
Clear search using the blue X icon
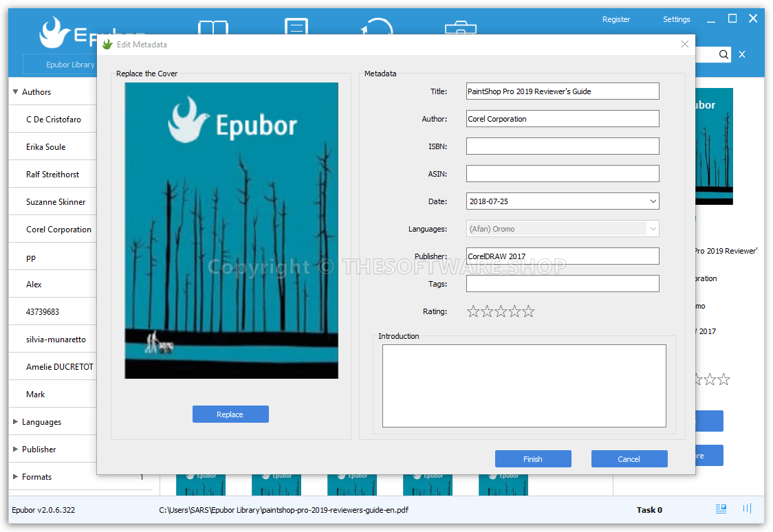[x=741, y=54]
